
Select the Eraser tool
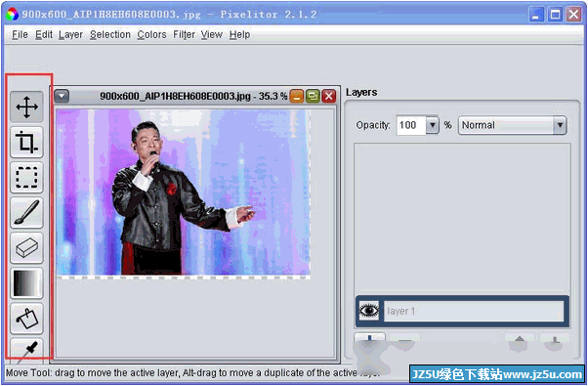(x=26, y=247)
